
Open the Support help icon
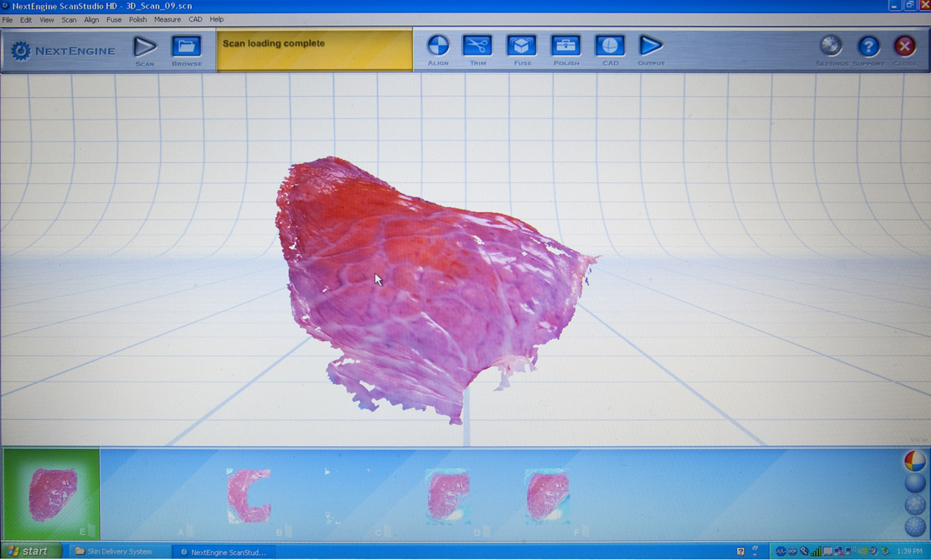coord(868,47)
